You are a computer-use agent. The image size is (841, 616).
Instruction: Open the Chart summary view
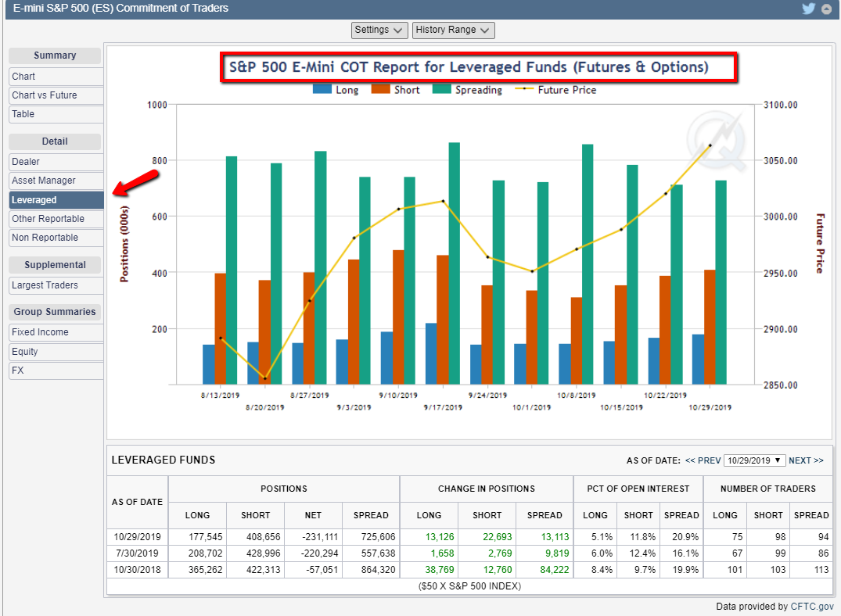click(x=56, y=76)
